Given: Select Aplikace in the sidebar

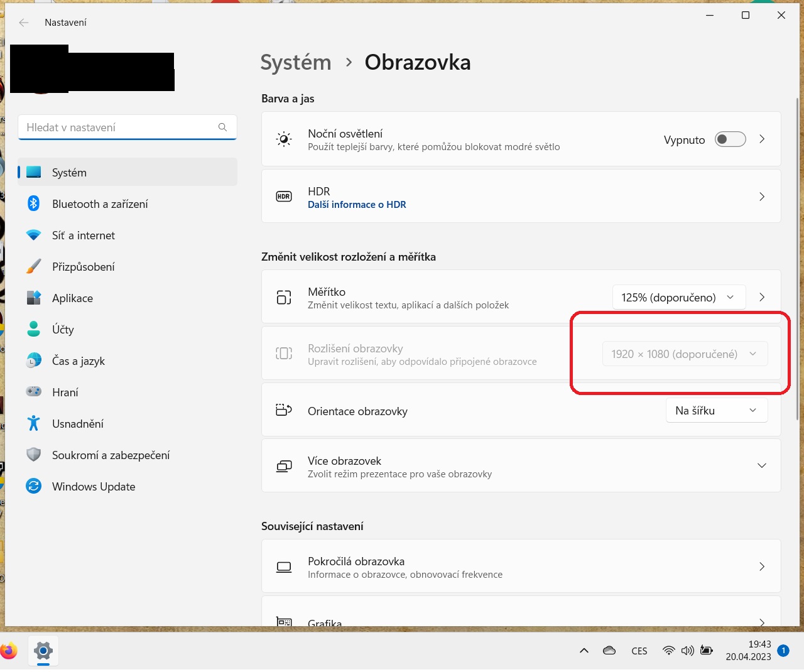Looking at the screenshot, I should point(72,298).
